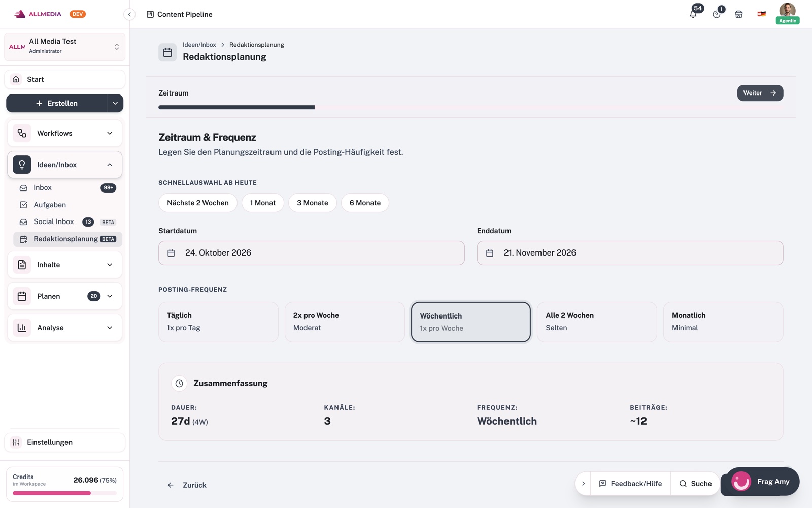Expand the feedback bar arrow
This screenshot has height=508, width=812.
[583, 484]
